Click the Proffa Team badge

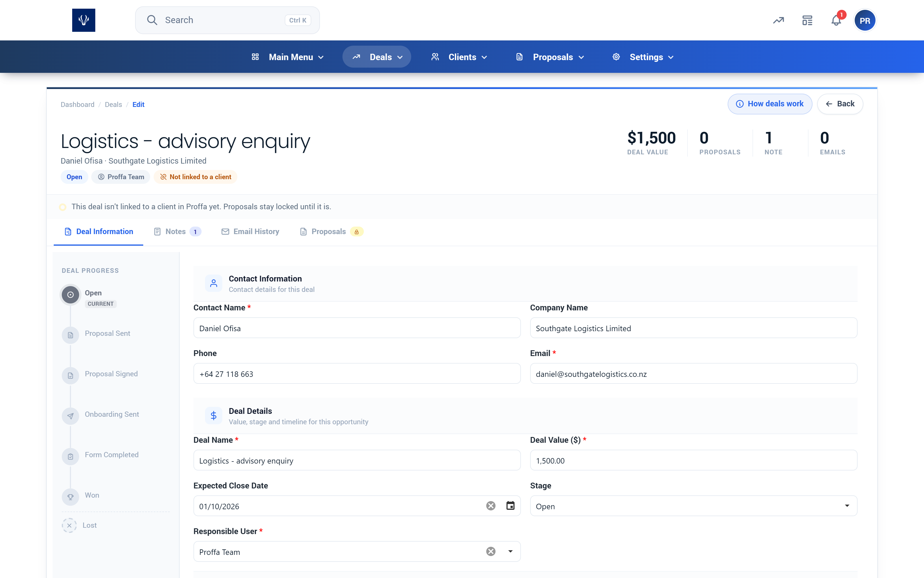(x=121, y=177)
